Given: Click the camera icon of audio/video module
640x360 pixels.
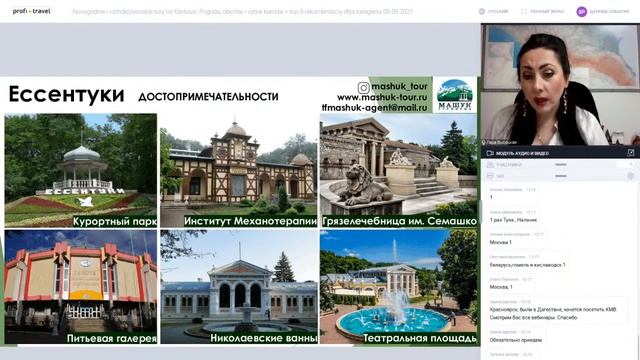Looking at the screenshot, I should pos(490,153).
